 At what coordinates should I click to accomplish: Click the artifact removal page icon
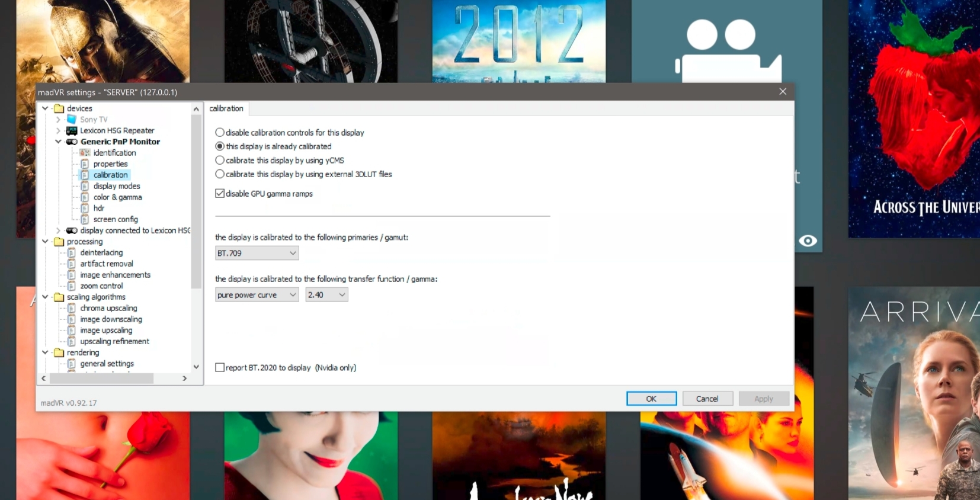point(72,264)
